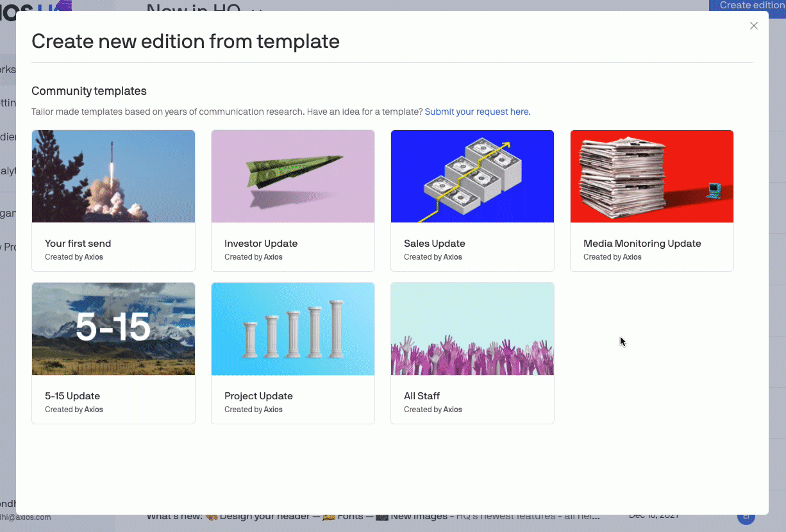This screenshot has height=532, width=786.
Task: Click 'Created by Axios' under Media Monitoring Update
Action: (612, 257)
